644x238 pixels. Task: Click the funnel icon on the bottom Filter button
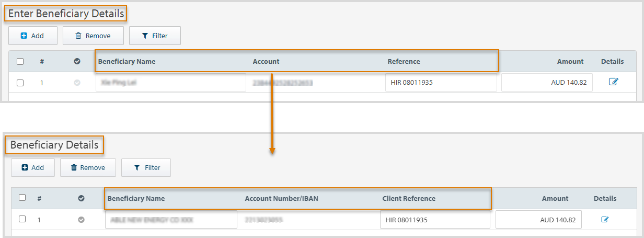click(137, 168)
